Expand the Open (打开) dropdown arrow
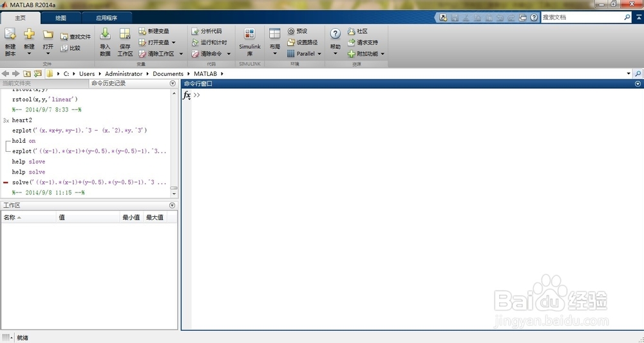This screenshot has height=343, width=644. pos(48,53)
